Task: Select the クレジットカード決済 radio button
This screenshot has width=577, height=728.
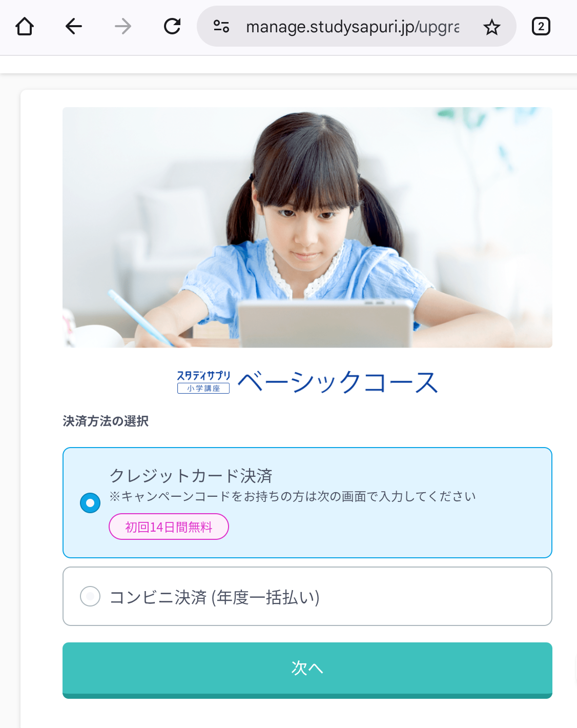Action: coord(90,503)
